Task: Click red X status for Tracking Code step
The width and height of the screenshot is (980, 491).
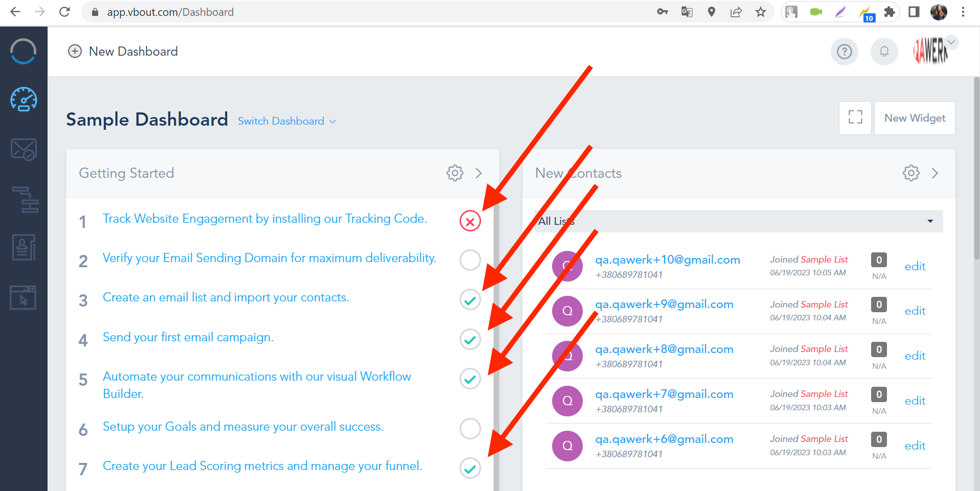Action: coord(470,221)
